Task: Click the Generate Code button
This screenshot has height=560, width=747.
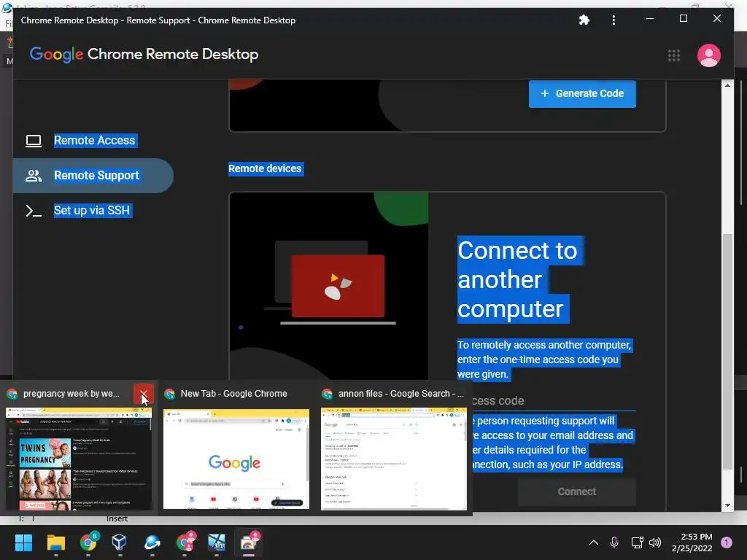Action: [x=581, y=93]
